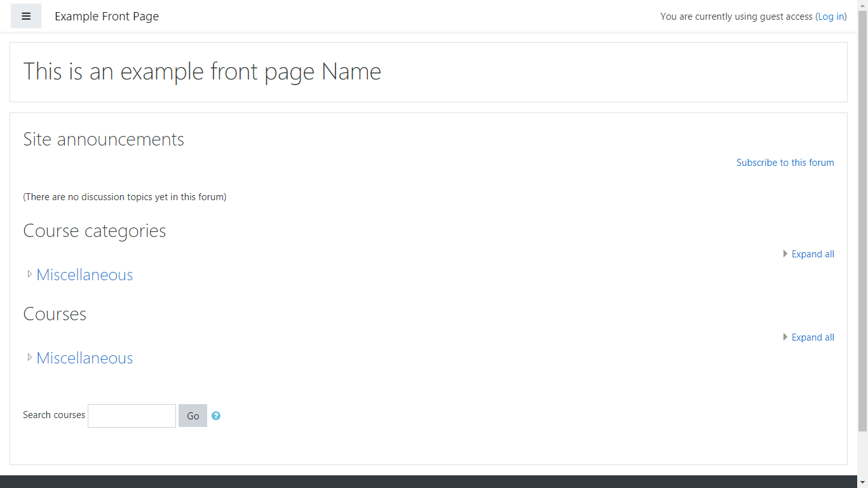868x488 pixels.
Task: Open Miscellaneous link under Courses heading
Action: [x=85, y=358]
